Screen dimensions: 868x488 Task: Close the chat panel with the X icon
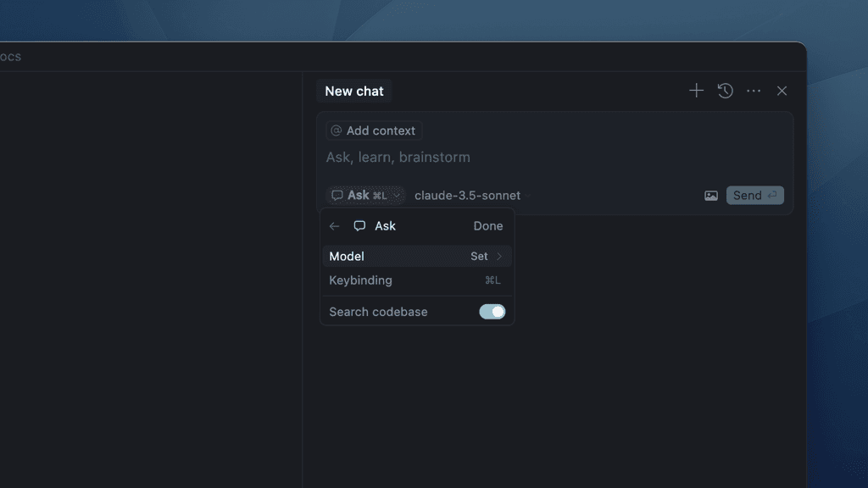781,91
